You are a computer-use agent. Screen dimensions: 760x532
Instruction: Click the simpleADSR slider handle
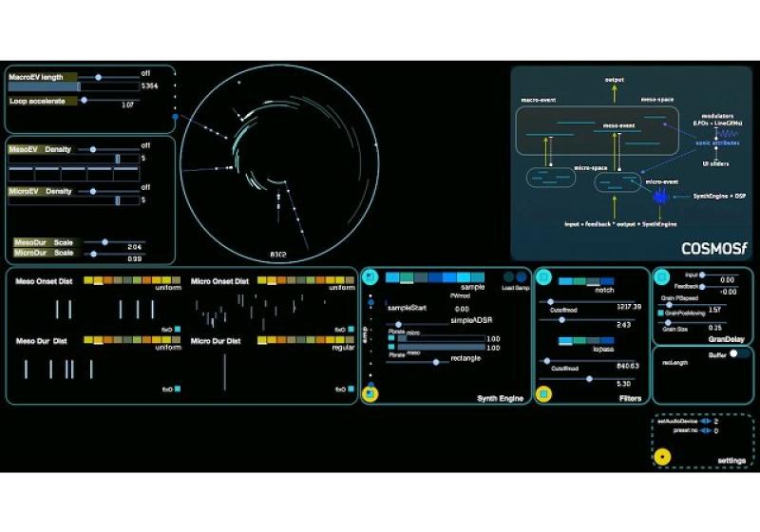point(398,325)
